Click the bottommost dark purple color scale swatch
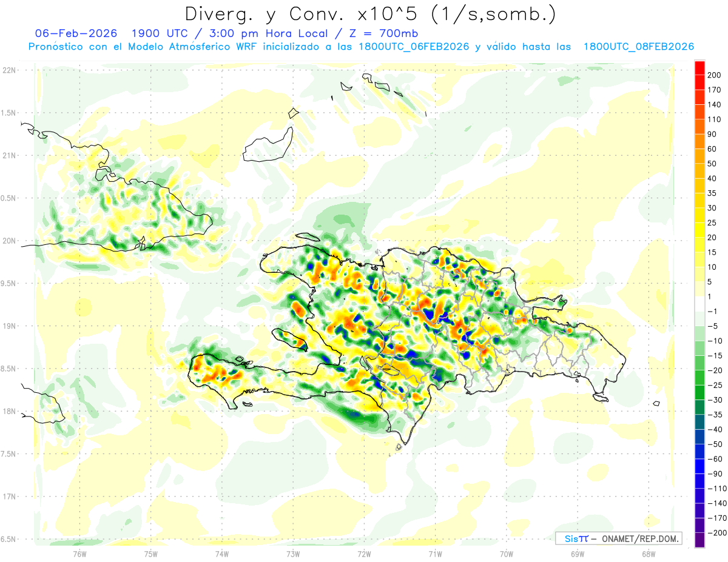The height and width of the screenshot is (562, 728). 699,540
